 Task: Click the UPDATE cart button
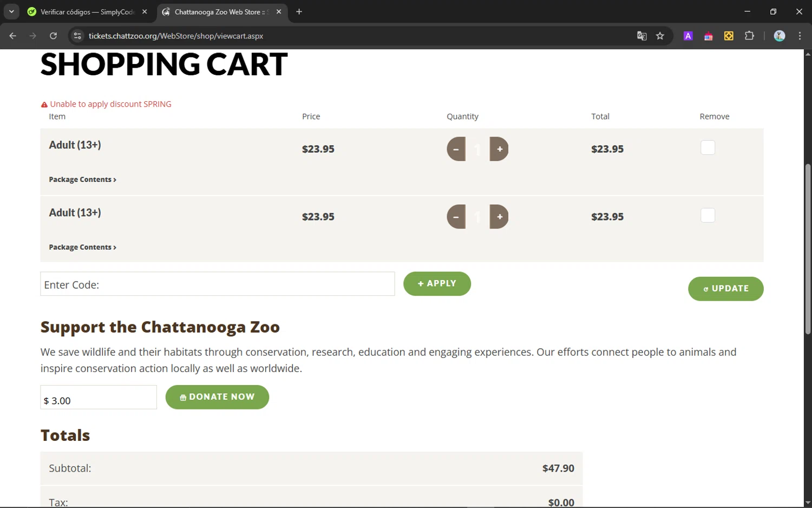725,289
